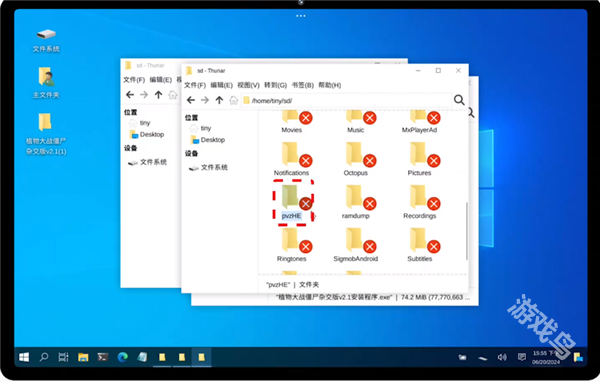The image size is (600, 381).
Task: Open File Explorer from the taskbar
Action: tap(83, 357)
